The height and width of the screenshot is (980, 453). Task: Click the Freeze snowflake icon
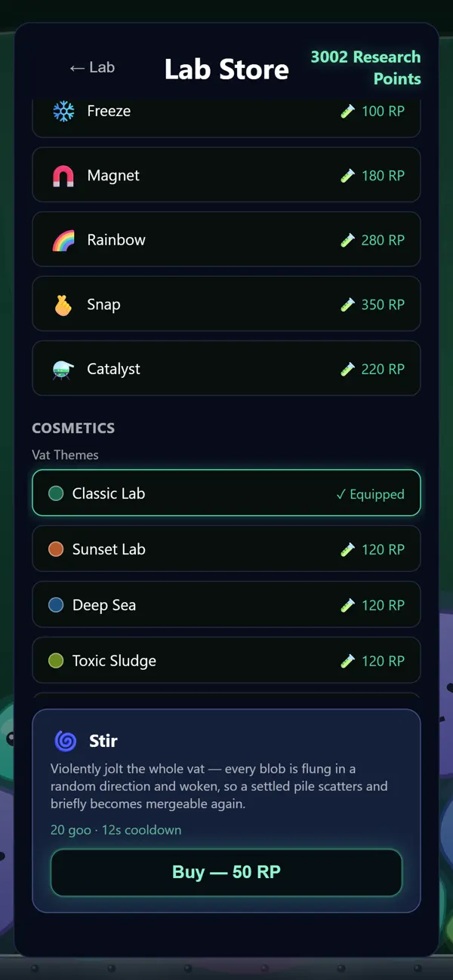[x=63, y=112]
